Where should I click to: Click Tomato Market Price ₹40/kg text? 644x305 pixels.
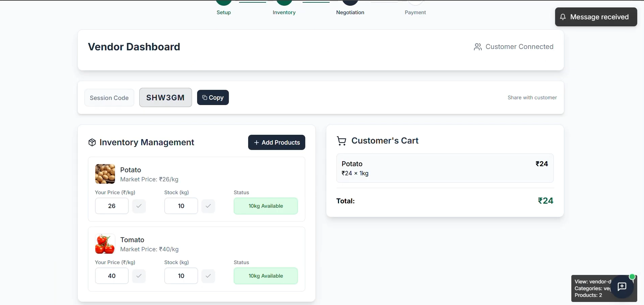(x=149, y=249)
